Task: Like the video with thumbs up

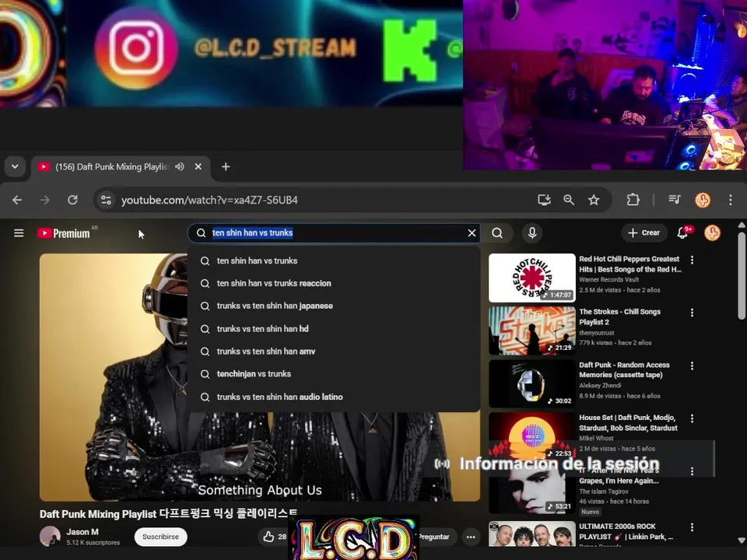Action: coord(269,537)
